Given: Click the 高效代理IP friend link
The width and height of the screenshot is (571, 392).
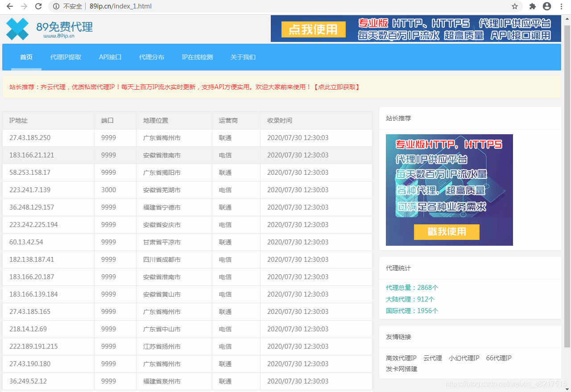Looking at the screenshot, I should (401, 358).
